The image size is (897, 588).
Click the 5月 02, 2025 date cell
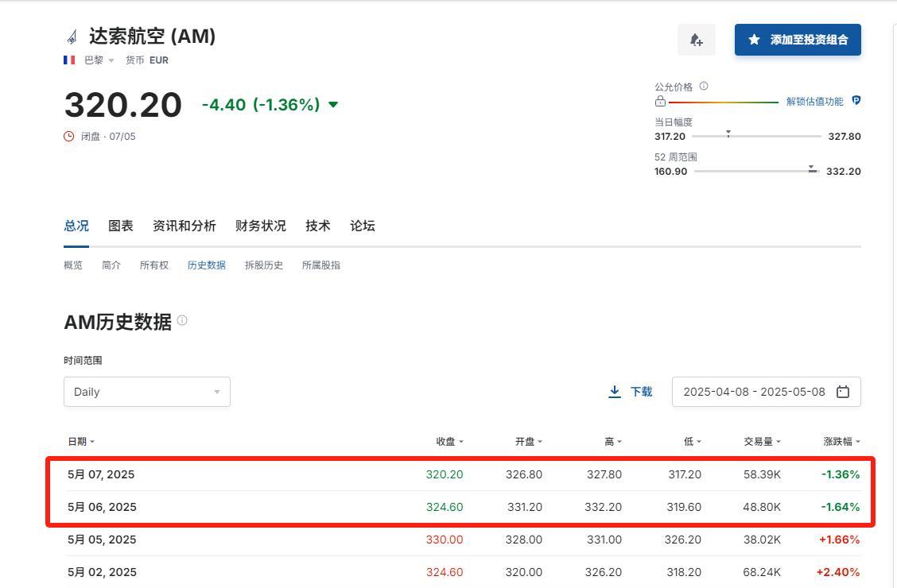click(x=102, y=572)
